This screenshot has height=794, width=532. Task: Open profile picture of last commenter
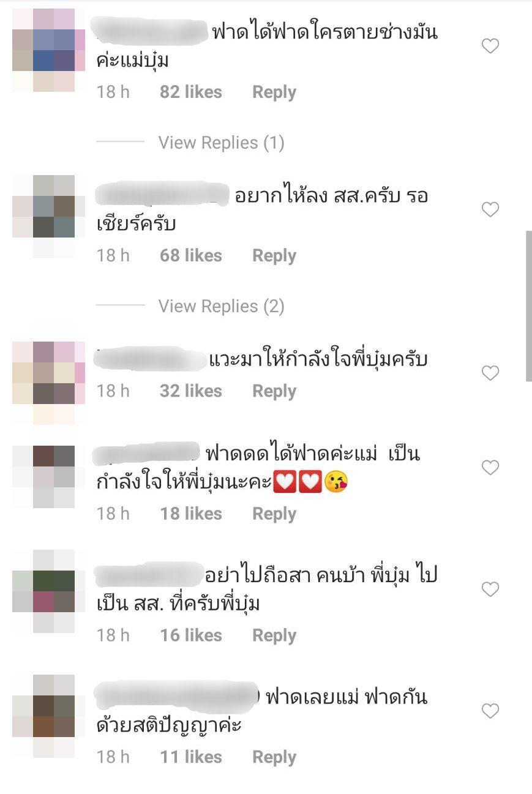click(x=48, y=716)
